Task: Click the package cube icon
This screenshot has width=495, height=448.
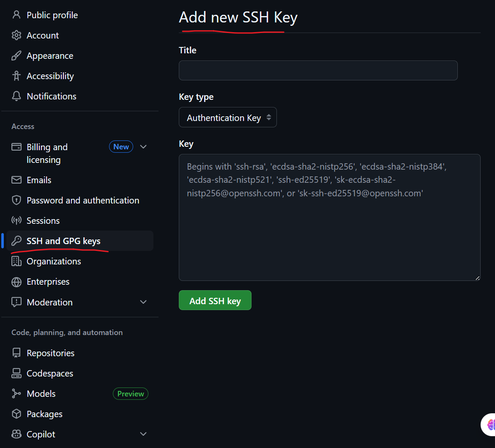Action: tap(16, 414)
